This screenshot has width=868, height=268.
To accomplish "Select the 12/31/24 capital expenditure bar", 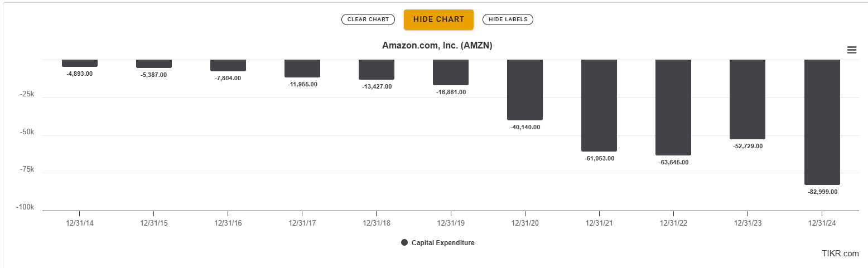I will [x=822, y=122].
